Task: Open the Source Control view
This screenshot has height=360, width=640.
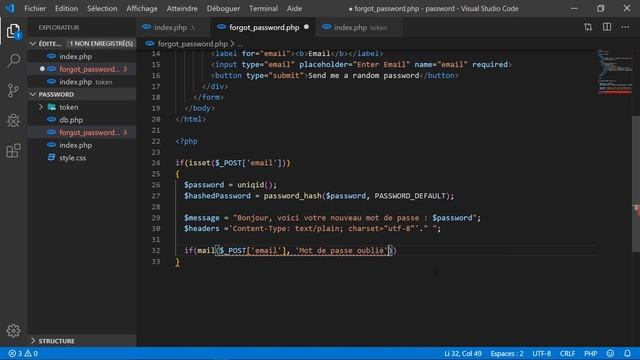Action: click(x=13, y=90)
